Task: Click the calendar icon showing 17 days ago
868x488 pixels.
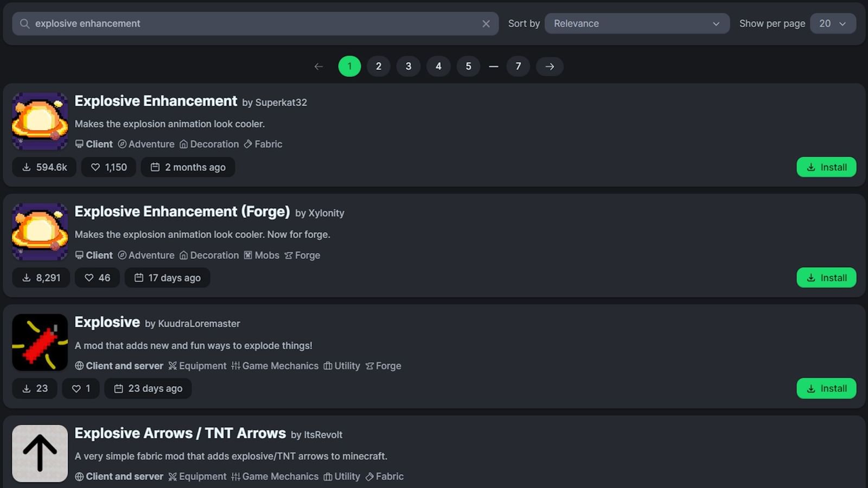Action: pyautogui.click(x=138, y=278)
